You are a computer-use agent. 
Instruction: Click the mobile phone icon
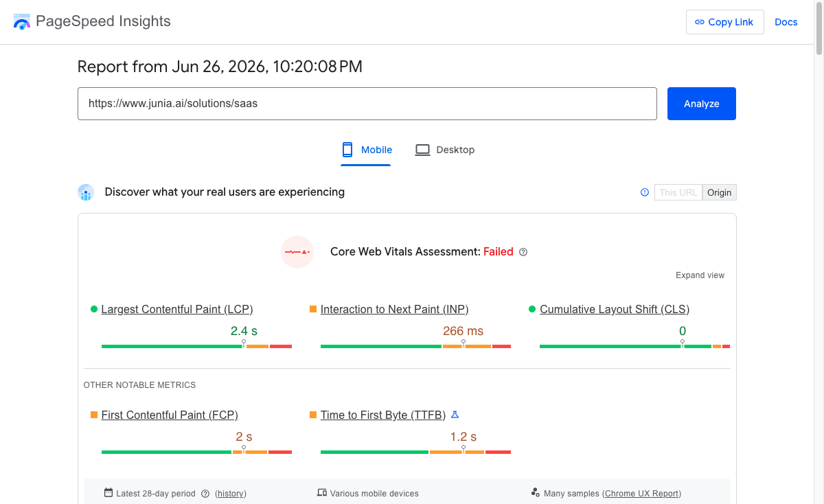click(x=347, y=150)
